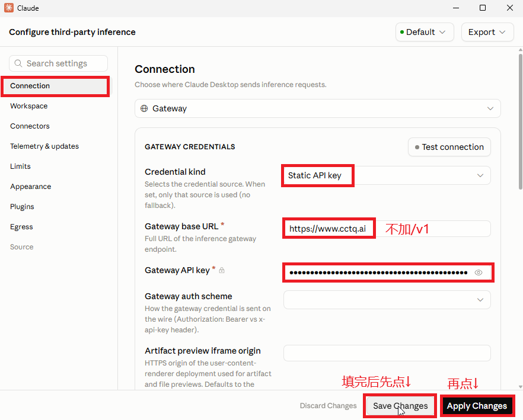Click the globe icon beside Gateway
The image size is (523, 420).
click(144, 108)
